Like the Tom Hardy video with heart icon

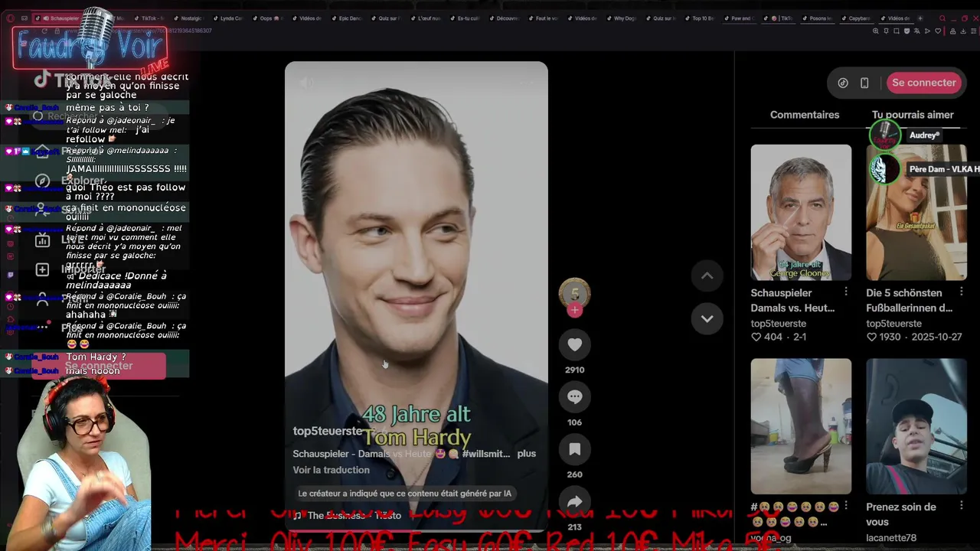pos(575,345)
